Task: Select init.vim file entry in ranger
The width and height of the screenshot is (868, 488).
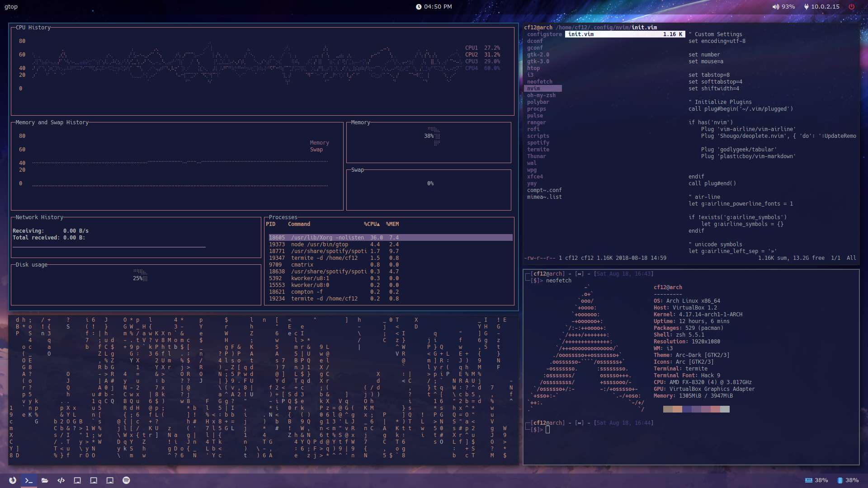Action: coord(581,34)
